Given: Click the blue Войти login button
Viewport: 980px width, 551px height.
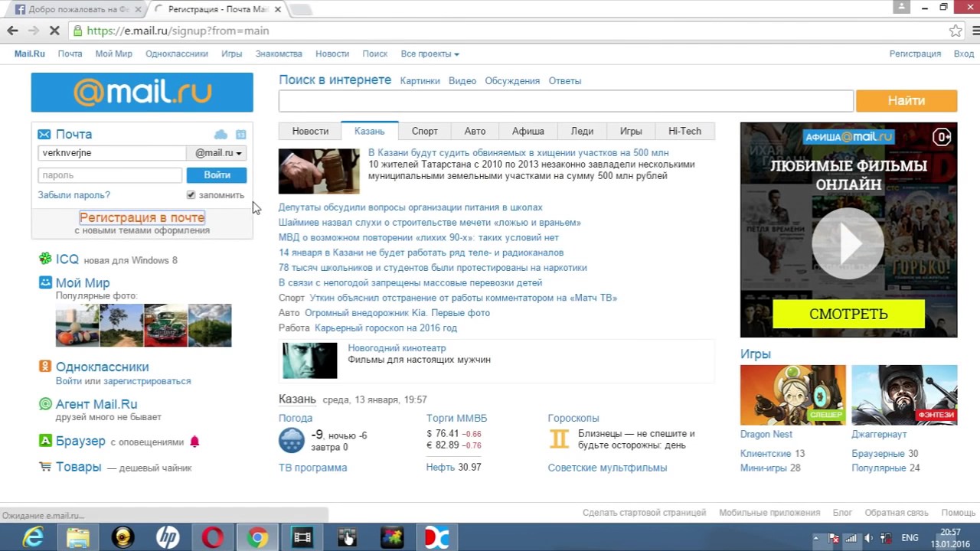Looking at the screenshot, I should [217, 175].
